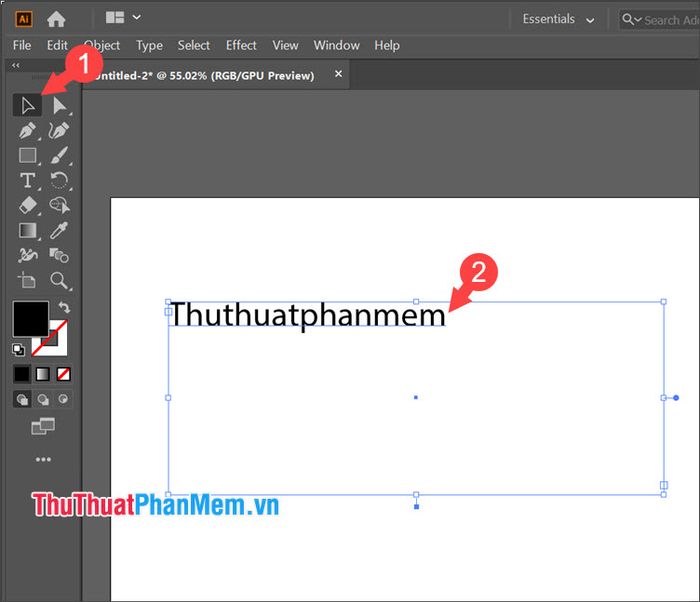Screen dimensions: 700x602
Task: Open the File menu
Action: point(22,45)
